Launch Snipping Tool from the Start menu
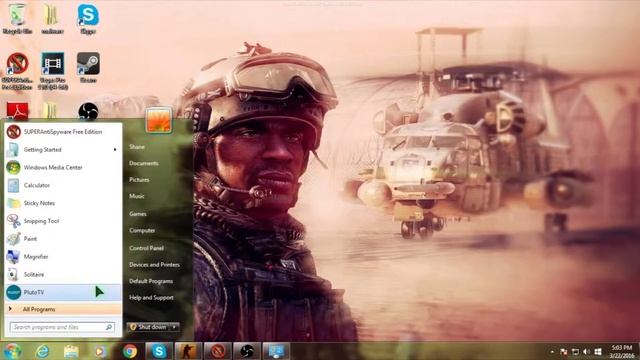 [x=63, y=221]
